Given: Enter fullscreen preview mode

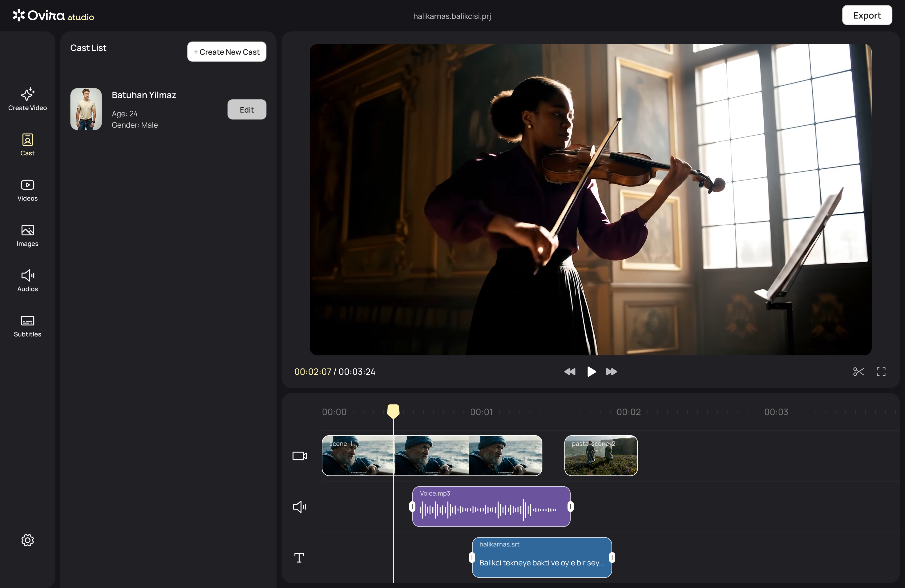Looking at the screenshot, I should coord(881,372).
